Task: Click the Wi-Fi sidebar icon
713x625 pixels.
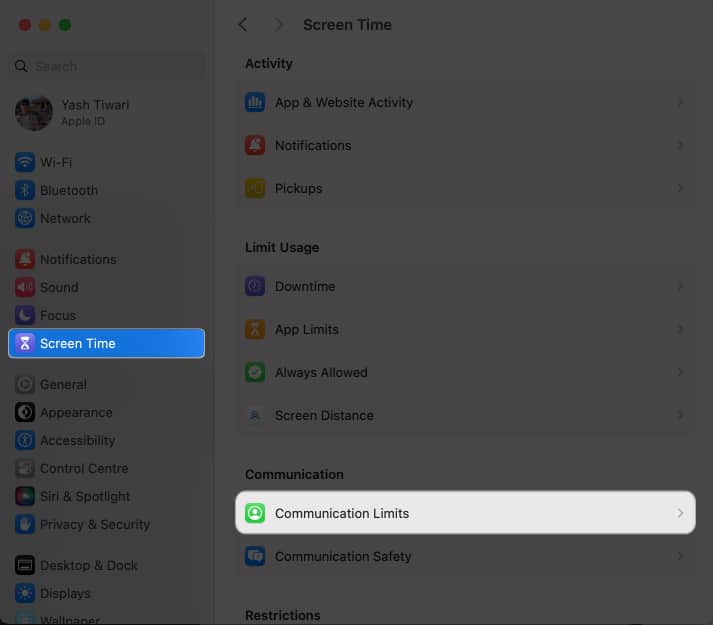Action: (x=25, y=162)
